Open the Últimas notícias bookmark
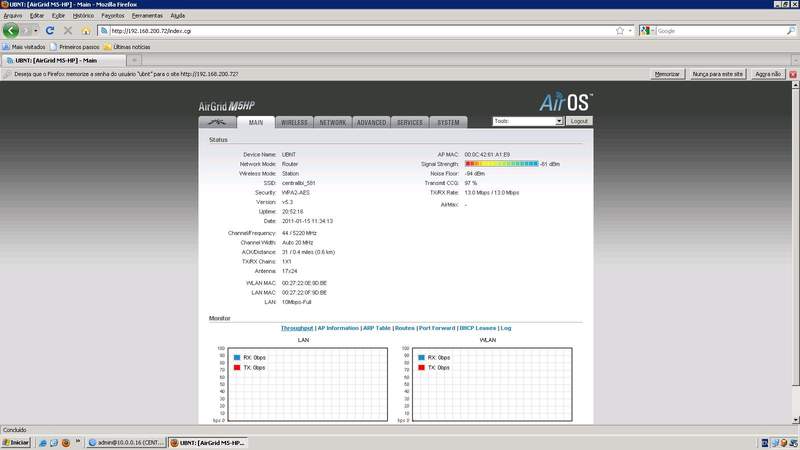 click(127, 47)
